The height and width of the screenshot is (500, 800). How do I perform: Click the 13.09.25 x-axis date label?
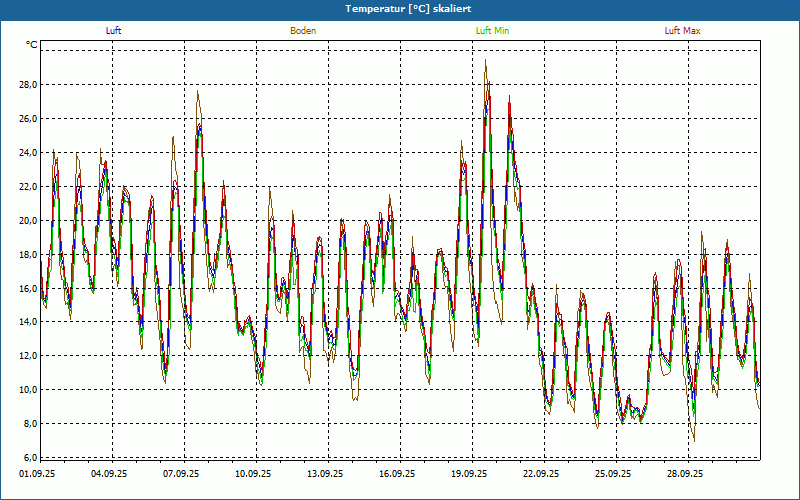coord(325,475)
